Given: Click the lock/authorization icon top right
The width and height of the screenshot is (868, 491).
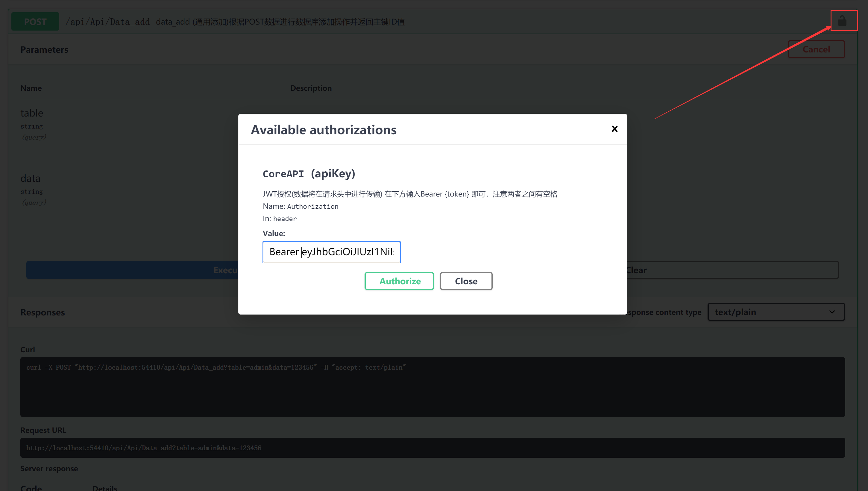Looking at the screenshot, I should [842, 21].
